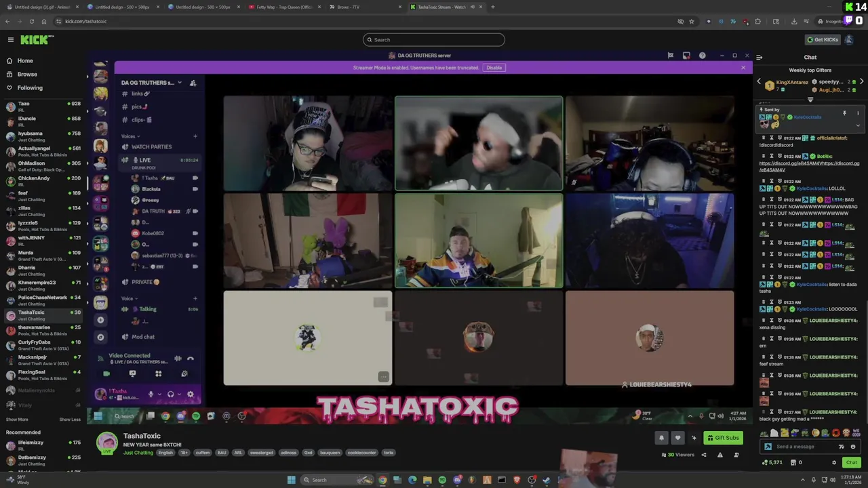Click TashaToxic channel avatar under stream
This screenshot has height=488, width=868.
pos(106,443)
